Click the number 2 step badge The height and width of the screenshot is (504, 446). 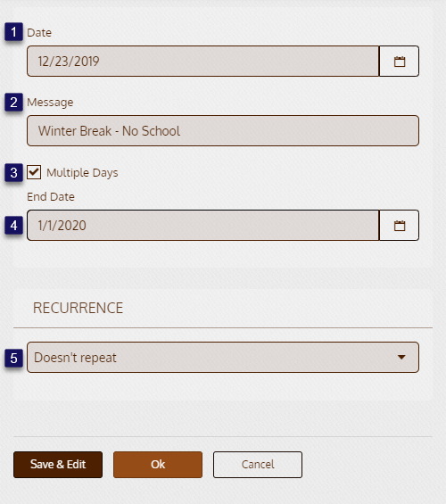click(13, 103)
